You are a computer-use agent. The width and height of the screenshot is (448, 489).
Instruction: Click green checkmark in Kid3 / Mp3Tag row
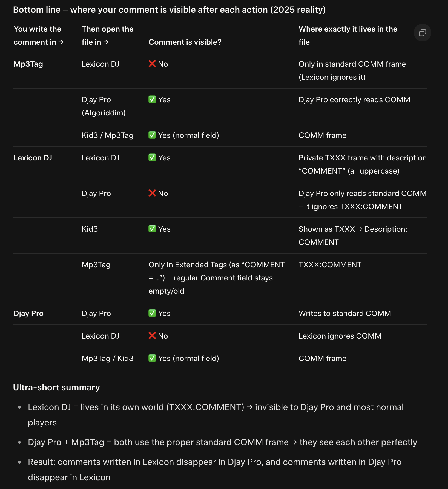pyautogui.click(x=152, y=135)
